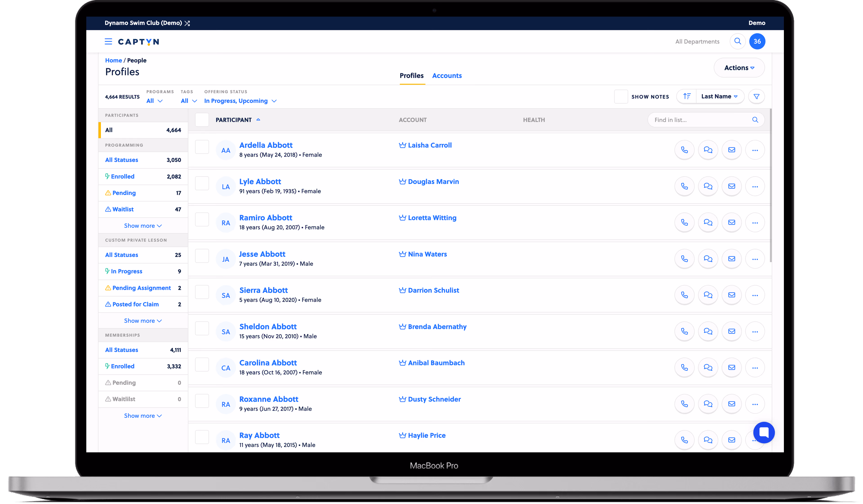Open the filter funnel icon
Screen dimensions: 863x504
coord(756,97)
